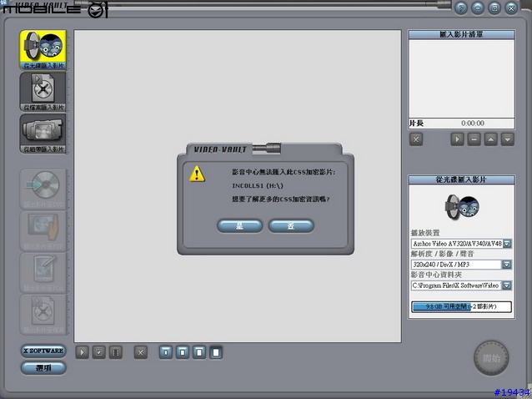Screen dimensions: 532x399
Task: Click the 0:00:00 duration value
Action: (x=473, y=124)
